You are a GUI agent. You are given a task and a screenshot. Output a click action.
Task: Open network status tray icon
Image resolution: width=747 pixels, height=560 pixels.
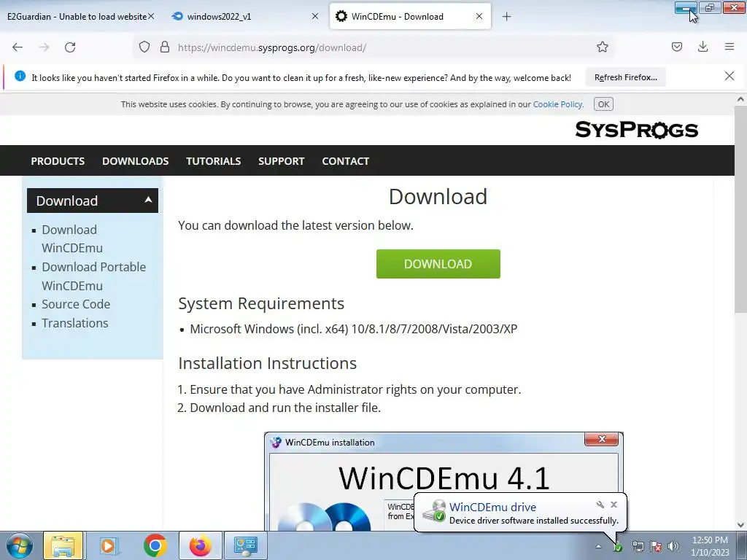pyautogui.click(x=638, y=546)
